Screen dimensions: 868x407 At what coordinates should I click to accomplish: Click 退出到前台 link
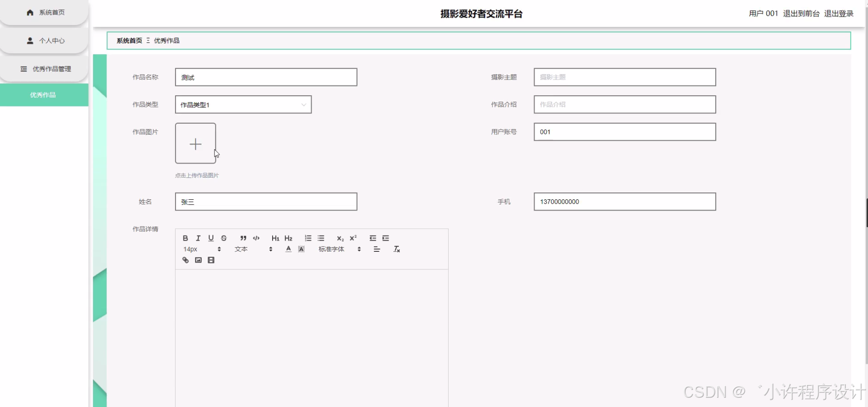coord(801,13)
